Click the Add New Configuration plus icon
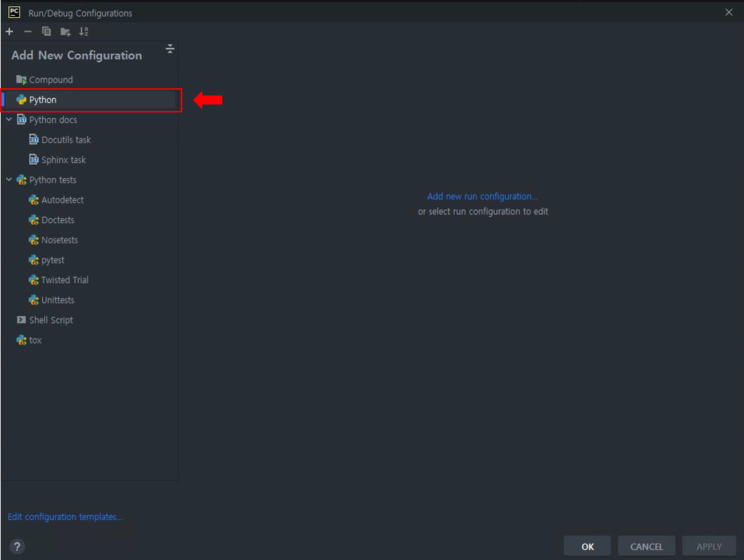 coord(9,31)
